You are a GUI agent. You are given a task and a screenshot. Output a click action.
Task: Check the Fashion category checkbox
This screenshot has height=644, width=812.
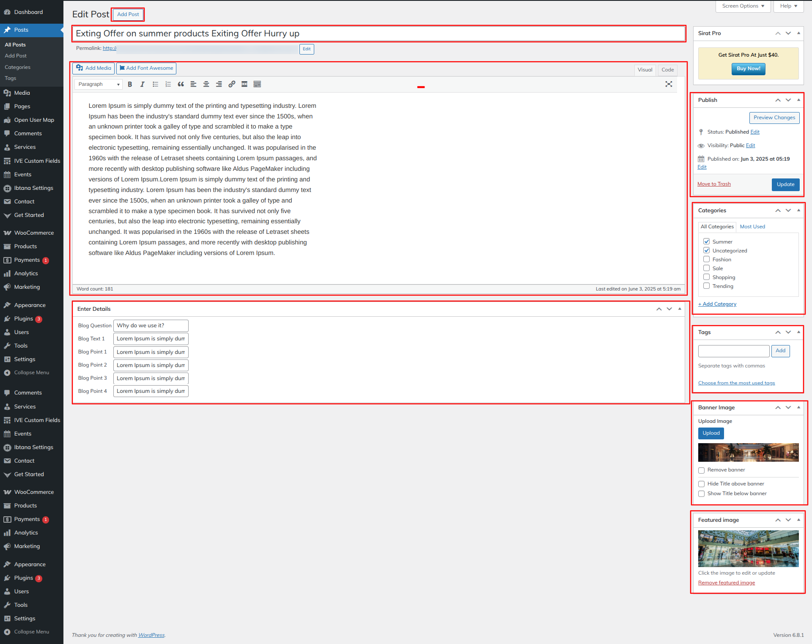click(x=706, y=259)
